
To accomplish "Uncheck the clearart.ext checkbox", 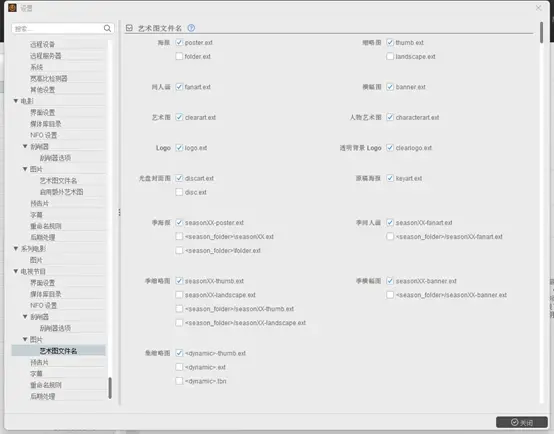I will 179,117.
